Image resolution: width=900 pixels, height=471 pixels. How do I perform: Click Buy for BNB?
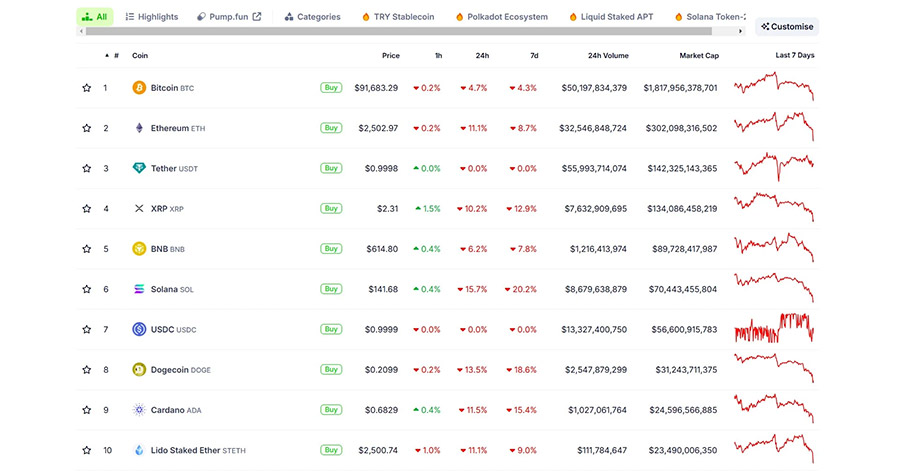pyautogui.click(x=331, y=248)
